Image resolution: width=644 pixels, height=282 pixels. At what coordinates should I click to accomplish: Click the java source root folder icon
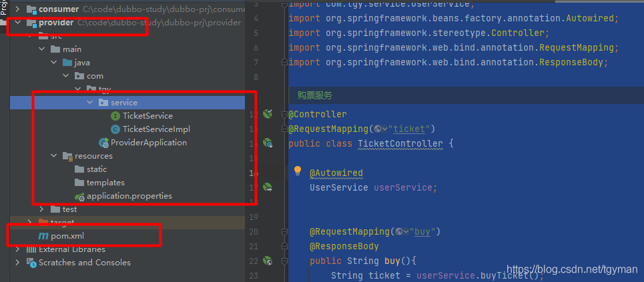pos(67,63)
